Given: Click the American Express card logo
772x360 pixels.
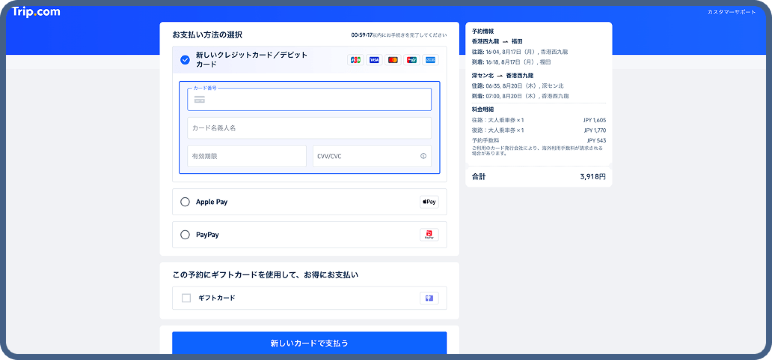Looking at the screenshot, I should (430, 60).
